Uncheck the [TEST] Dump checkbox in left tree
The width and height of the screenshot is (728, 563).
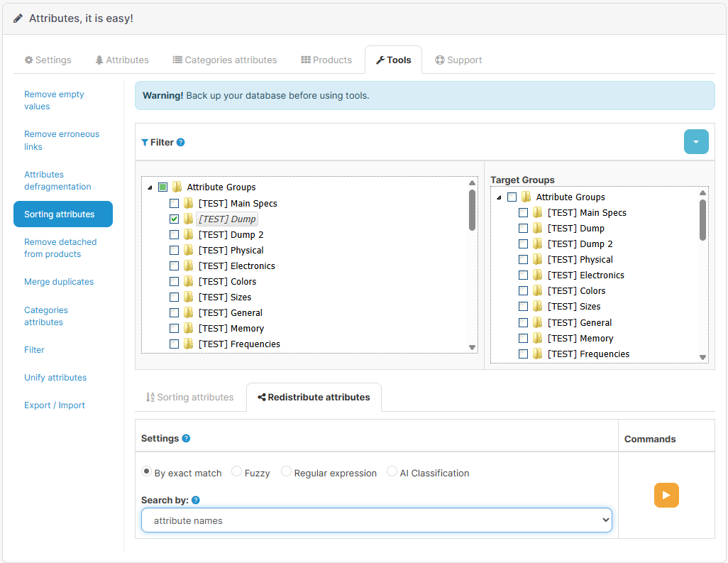[174, 219]
